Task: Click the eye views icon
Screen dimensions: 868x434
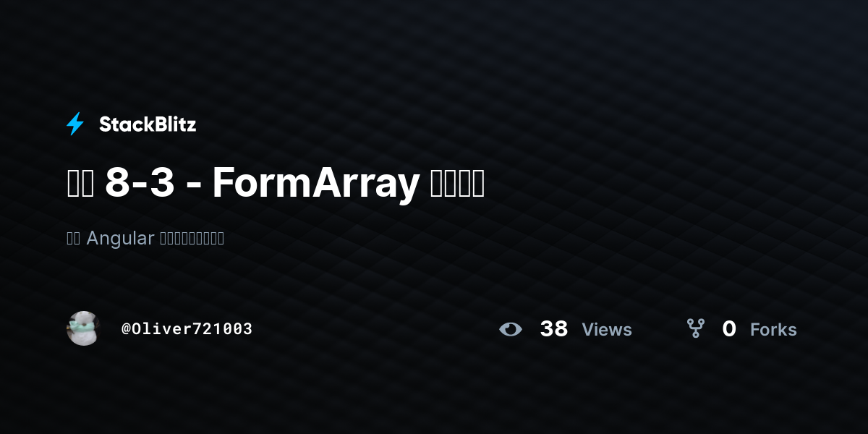Action: tap(511, 329)
